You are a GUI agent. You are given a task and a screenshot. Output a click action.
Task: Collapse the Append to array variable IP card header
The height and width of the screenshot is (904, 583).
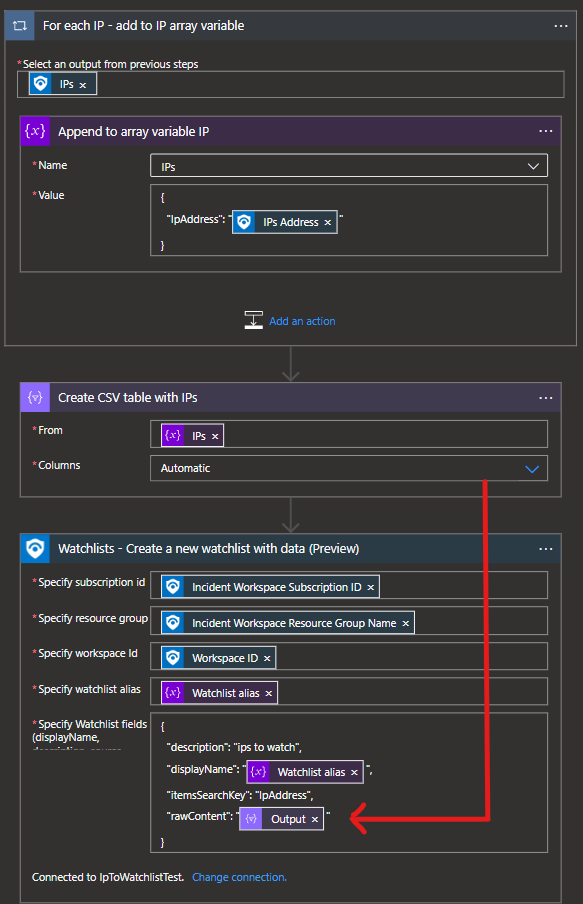tap(291, 131)
